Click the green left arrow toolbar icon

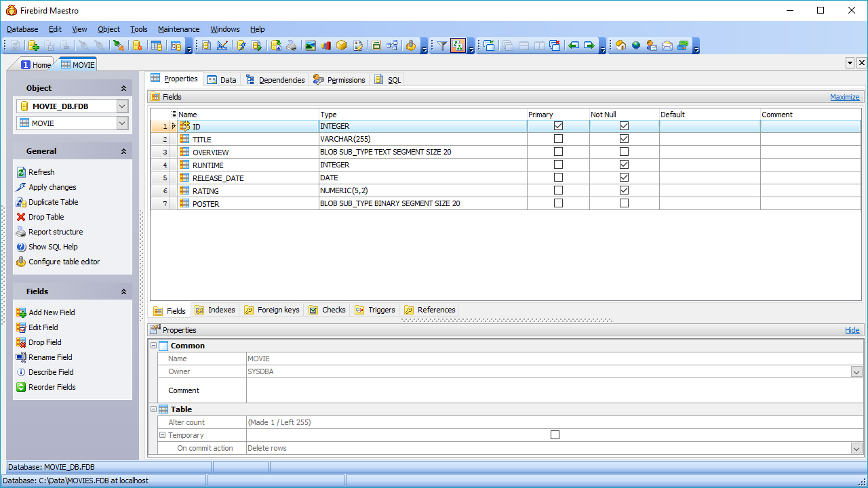(574, 45)
